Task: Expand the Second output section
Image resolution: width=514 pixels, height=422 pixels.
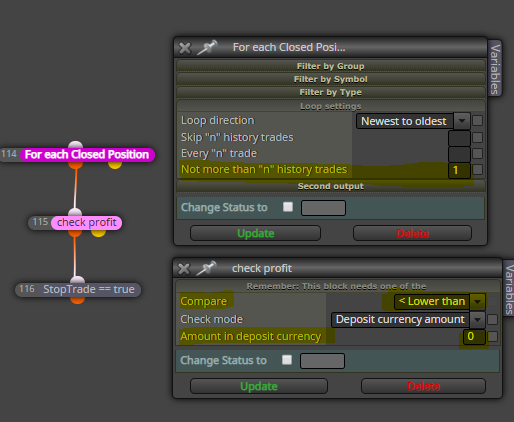Action: pyautogui.click(x=331, y=186)
